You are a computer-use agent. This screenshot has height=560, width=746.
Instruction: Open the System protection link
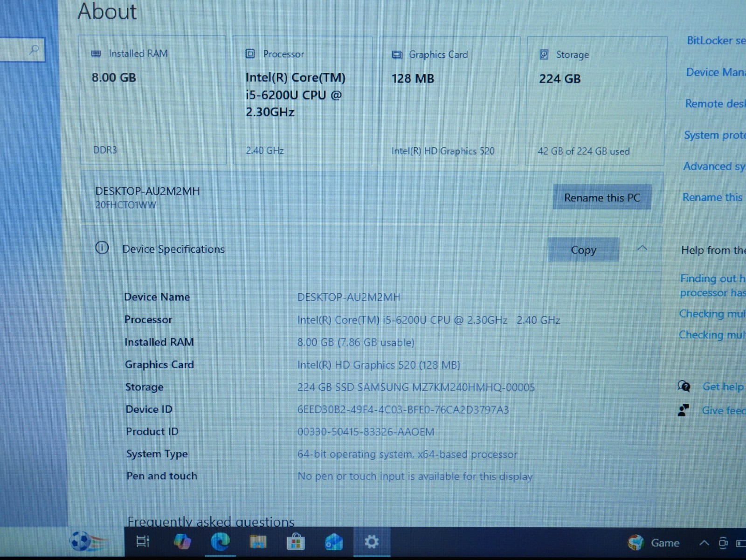pos(715,135)
